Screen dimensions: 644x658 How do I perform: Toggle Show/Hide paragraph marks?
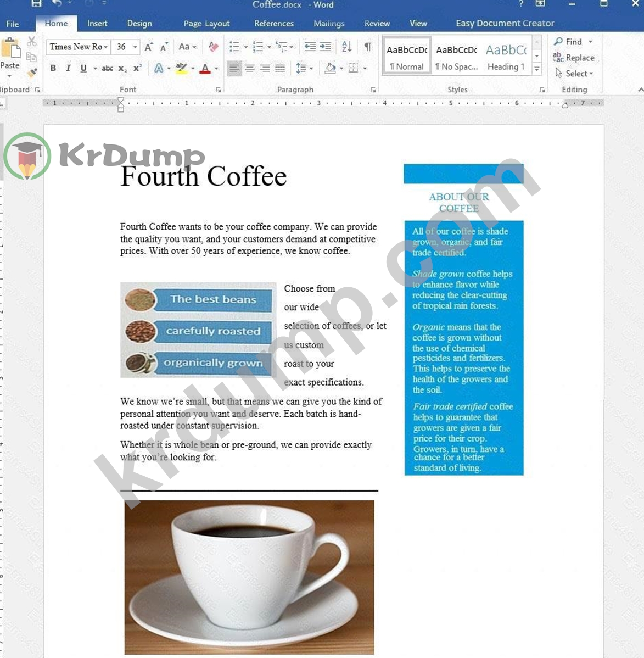coord(368,47)
